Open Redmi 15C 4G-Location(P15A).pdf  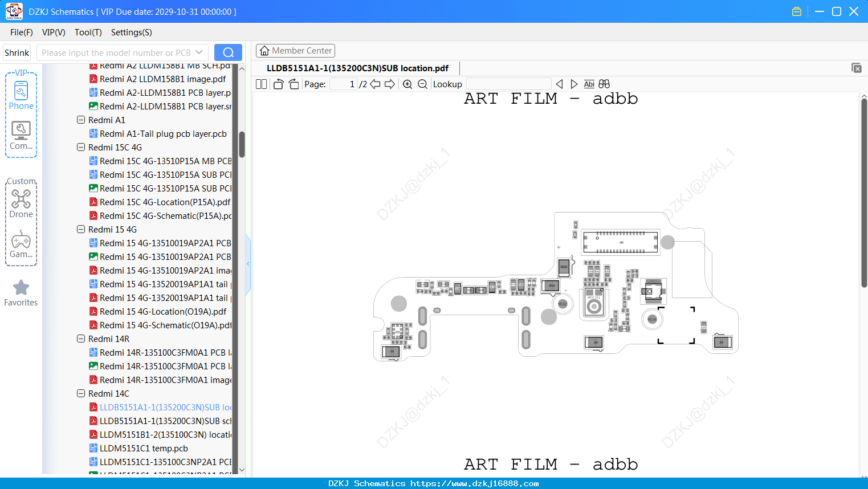160,202
